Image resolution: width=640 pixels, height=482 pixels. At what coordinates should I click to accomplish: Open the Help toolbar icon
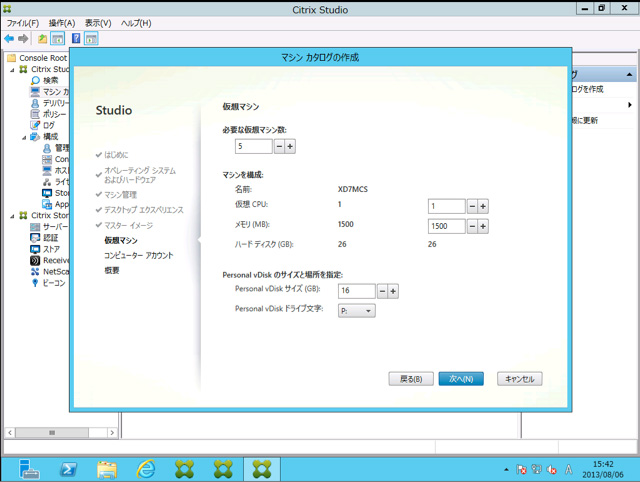pos(76,39)
